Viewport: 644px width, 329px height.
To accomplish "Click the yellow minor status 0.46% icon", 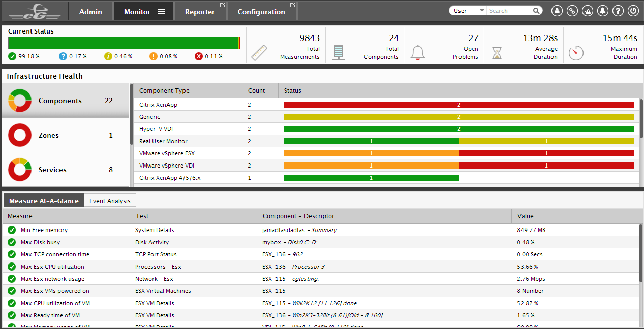I will (108, 56).
